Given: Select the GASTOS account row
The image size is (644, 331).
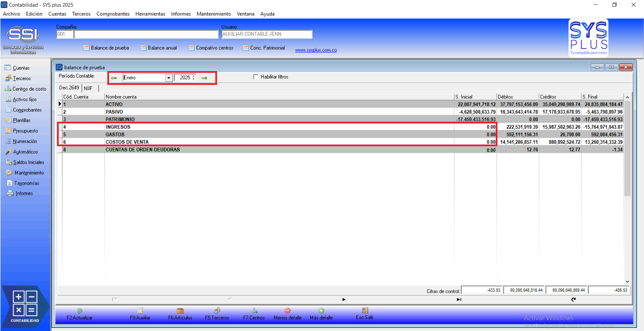Looking at the screenshot, I should click(340, 134).
